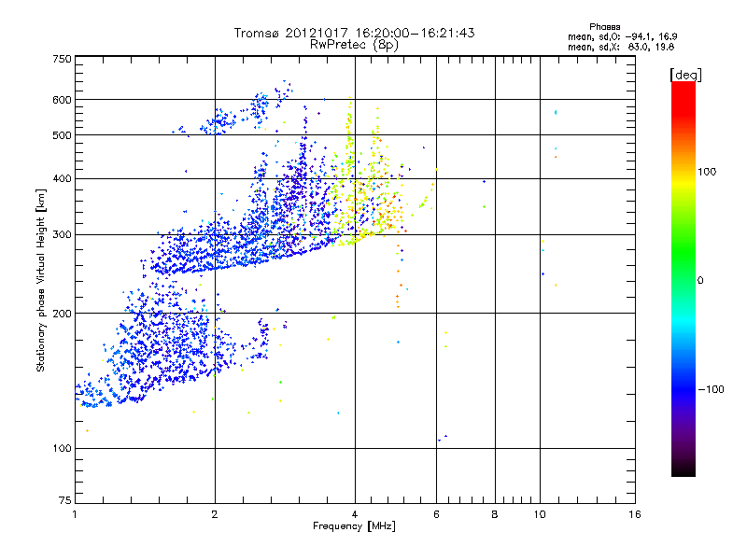
Task: Click the colorbar label '100'
Action: (707, 172)
